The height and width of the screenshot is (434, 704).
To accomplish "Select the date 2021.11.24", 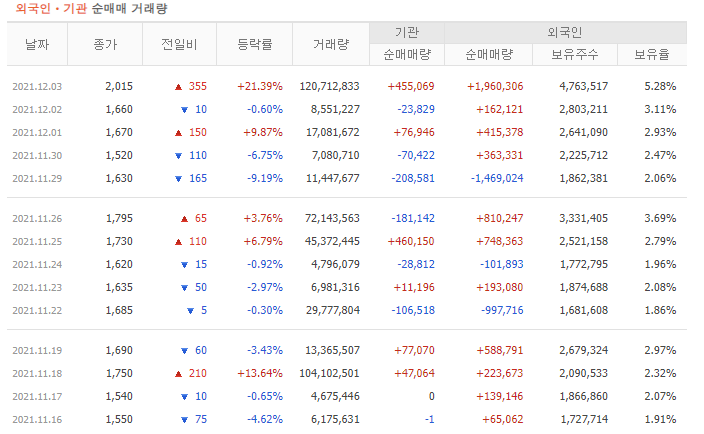I will point(37,264).
